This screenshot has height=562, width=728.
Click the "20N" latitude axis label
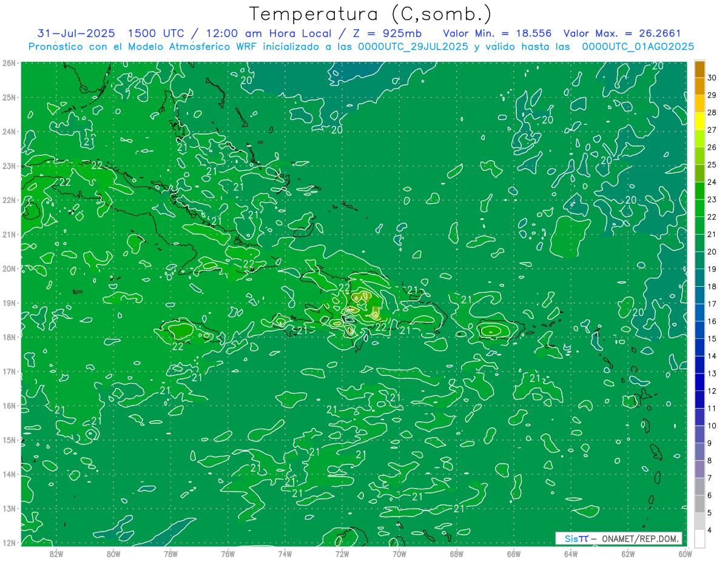[9, 269]
